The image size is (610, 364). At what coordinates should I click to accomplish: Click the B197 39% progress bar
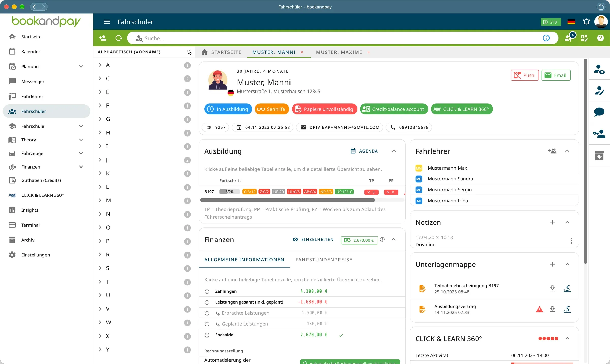pos(229,192)
